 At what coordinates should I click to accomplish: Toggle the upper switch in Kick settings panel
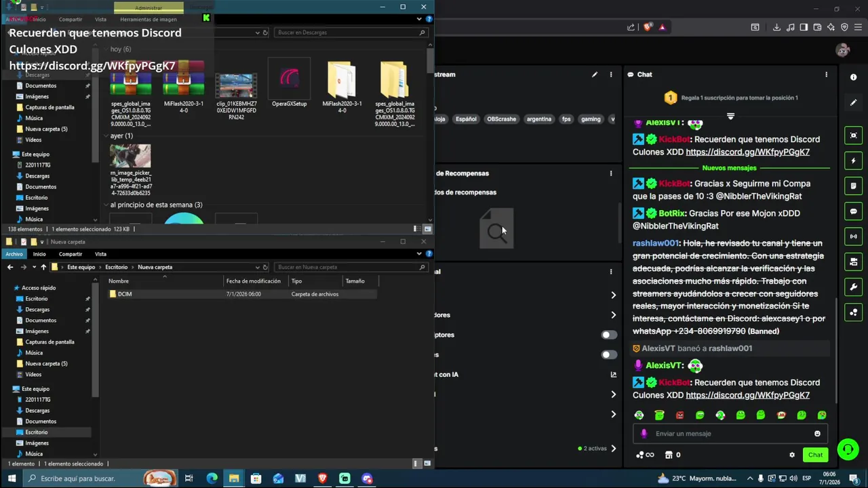[x=609, y=335]
